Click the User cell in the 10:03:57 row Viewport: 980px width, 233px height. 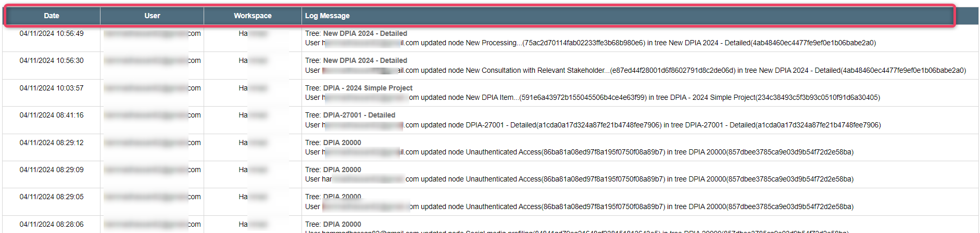click(152, 88)
